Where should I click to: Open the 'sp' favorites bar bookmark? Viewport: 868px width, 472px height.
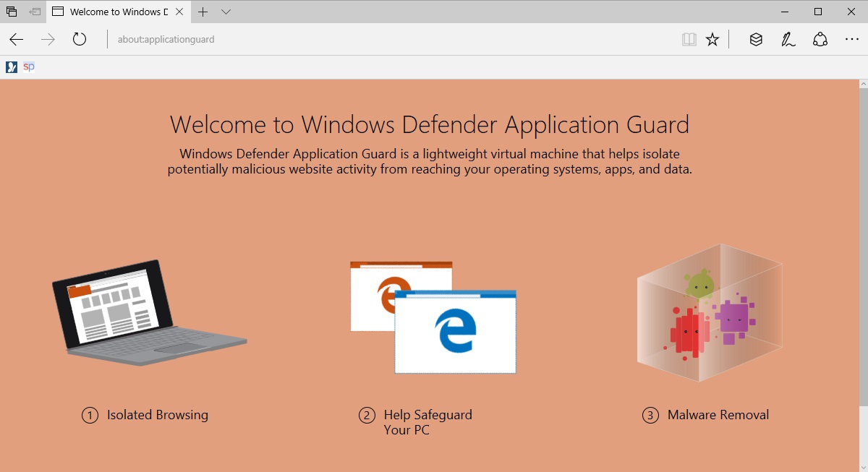(29, 66)
